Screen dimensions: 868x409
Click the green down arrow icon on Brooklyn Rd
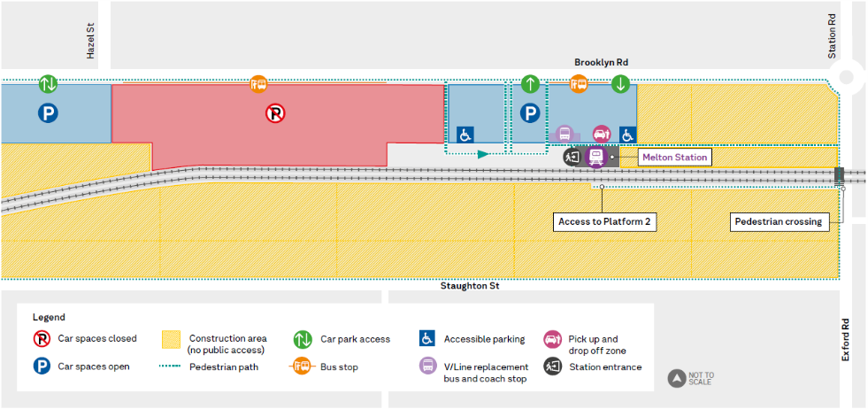620,84
